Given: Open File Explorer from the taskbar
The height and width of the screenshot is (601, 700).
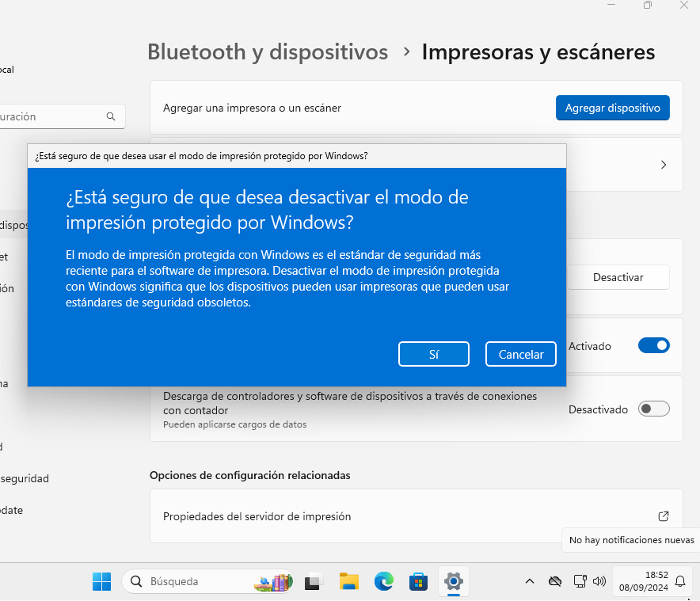Looking at the screenshot, I should (x=348, y=581).
